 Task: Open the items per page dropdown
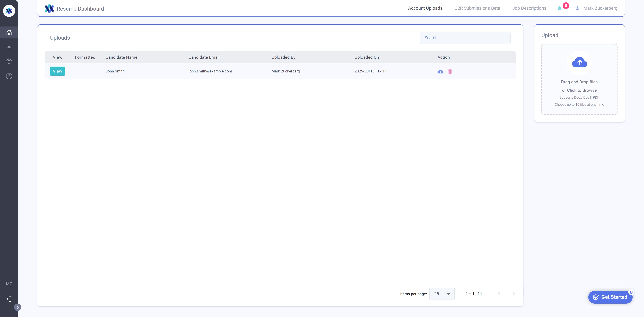[x=442, y=294]
